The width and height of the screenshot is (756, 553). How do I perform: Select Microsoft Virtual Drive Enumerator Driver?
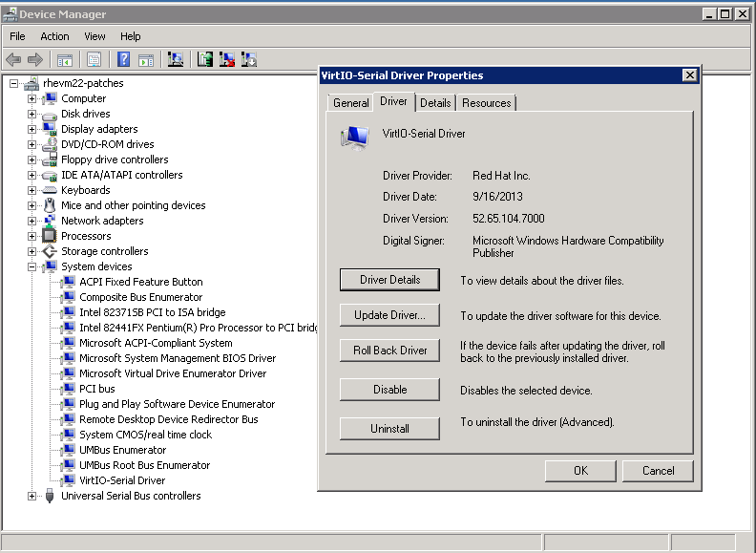[x=173, y=373]
